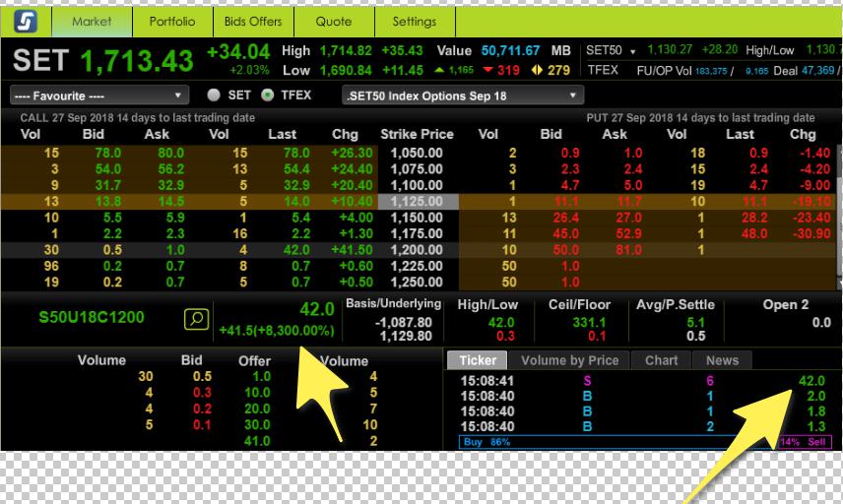
Task: Click depth offer 41.0
Action: point(257,441)
